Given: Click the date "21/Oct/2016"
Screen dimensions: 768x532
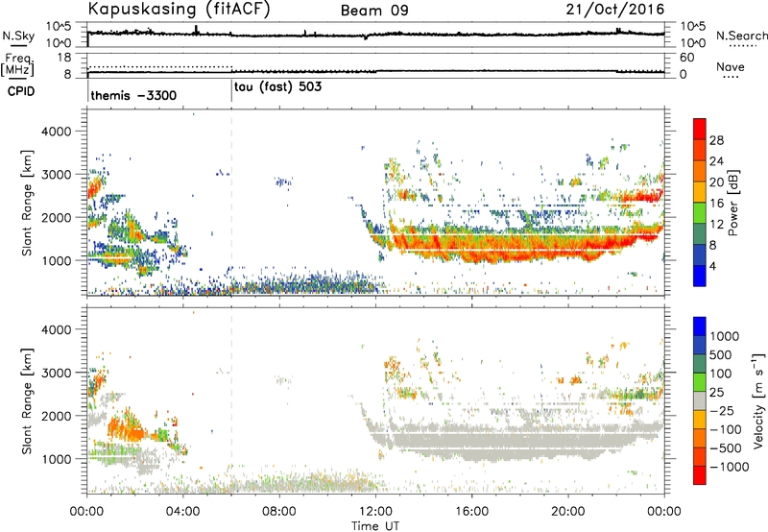Looking at the screenshot, I should [615, 10].
